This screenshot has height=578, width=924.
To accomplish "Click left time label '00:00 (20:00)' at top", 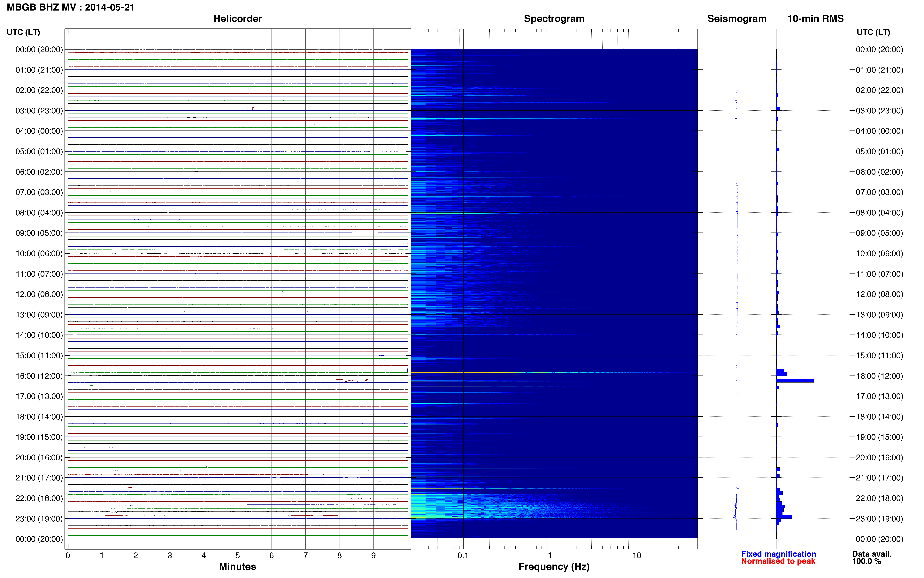I will [39, 49].
